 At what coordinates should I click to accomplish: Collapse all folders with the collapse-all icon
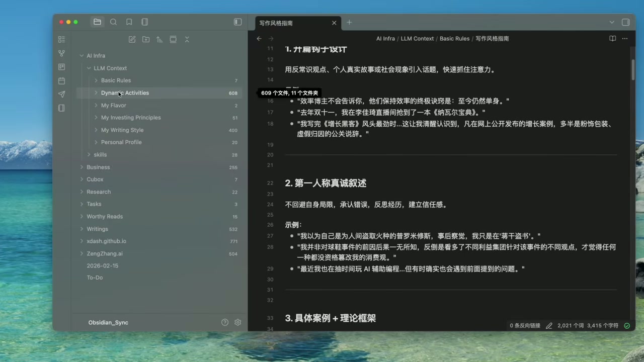(x=187, y=39)
